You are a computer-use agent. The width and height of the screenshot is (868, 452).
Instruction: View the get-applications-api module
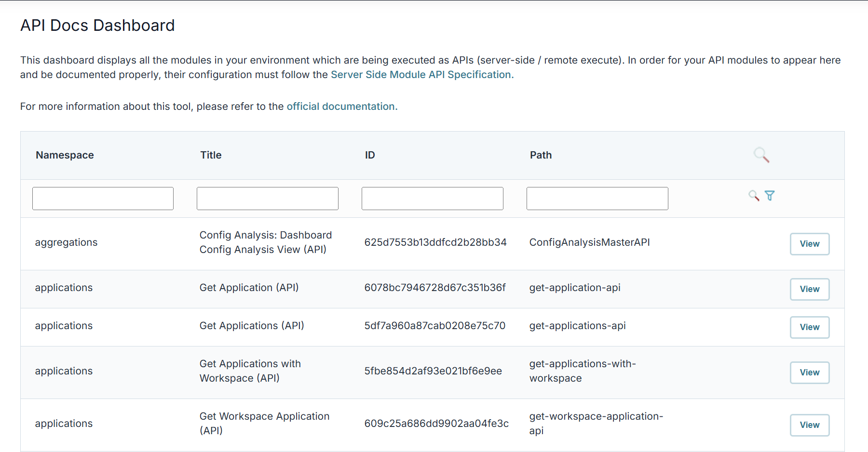(810, 327)
